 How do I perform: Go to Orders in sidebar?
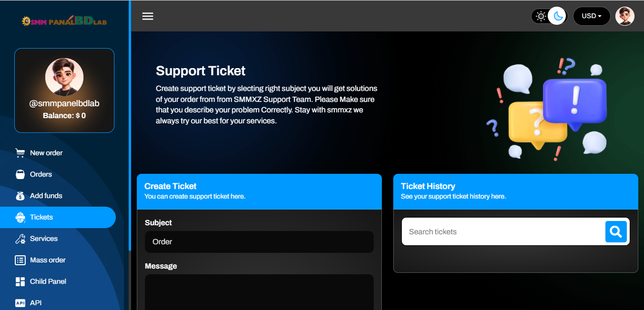pyautogui.click(x=41, y=174)
